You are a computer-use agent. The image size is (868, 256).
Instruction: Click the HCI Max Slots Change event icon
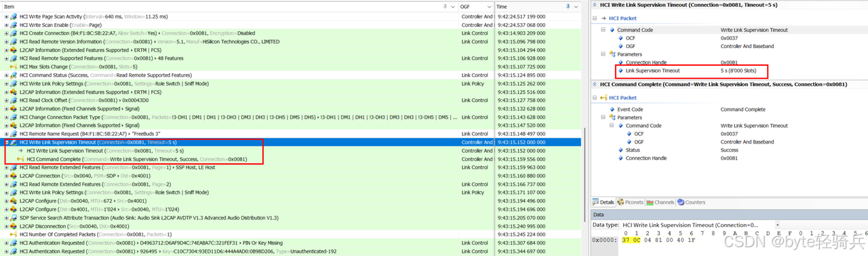point(14,66)
